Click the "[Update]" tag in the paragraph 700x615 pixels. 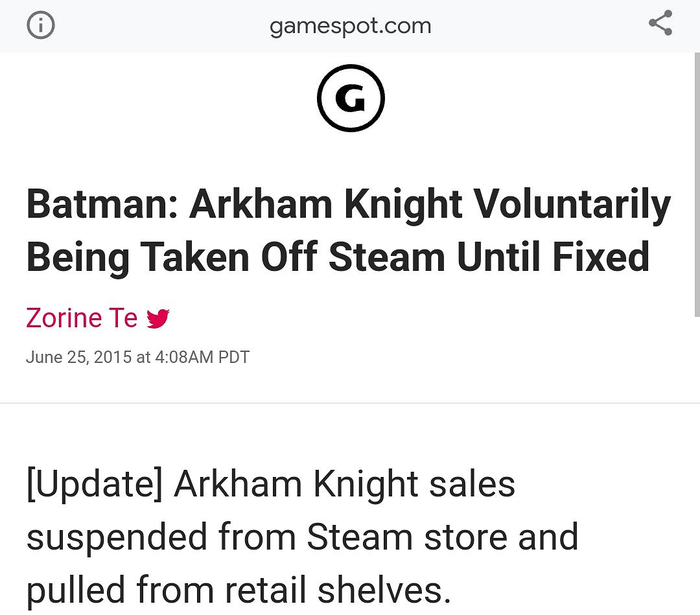point(94,484)
